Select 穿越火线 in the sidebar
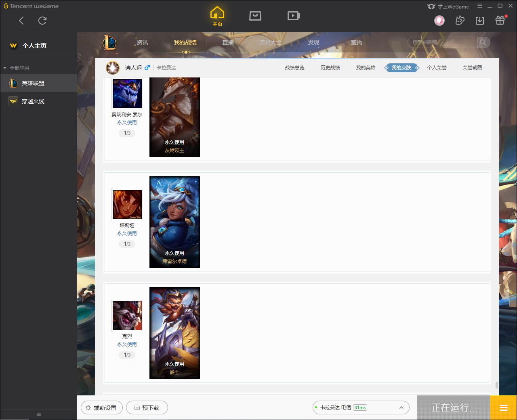Viewport: 517px width, 420px height. pyautogui.click(x=38, y=101)
